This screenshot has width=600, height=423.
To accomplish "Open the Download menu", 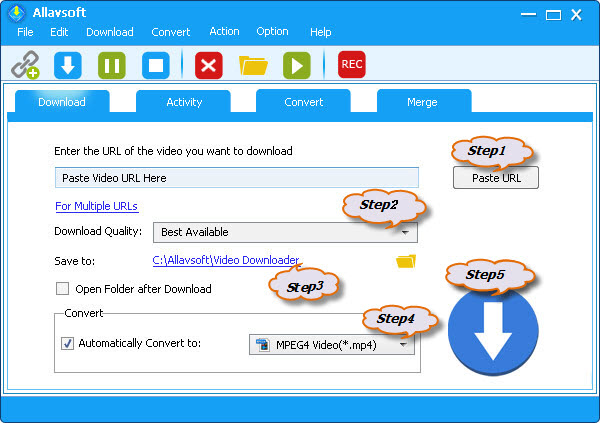I will [x=110, y=32].
